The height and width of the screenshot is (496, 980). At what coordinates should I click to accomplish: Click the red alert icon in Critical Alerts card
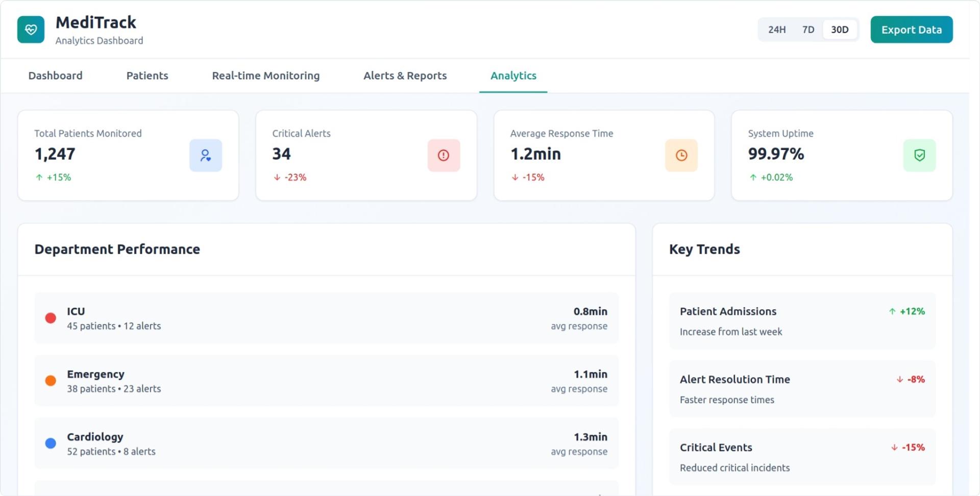coord(444,155)
